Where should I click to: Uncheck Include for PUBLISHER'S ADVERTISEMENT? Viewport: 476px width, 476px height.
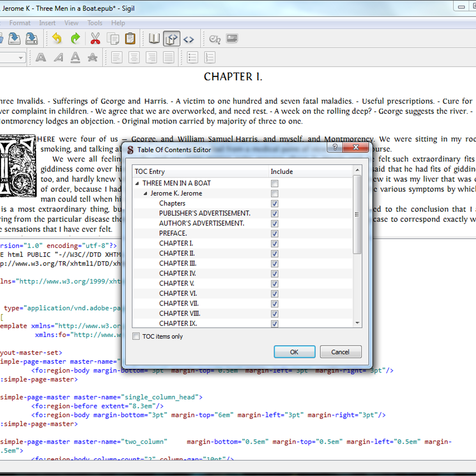pos(275,214)
